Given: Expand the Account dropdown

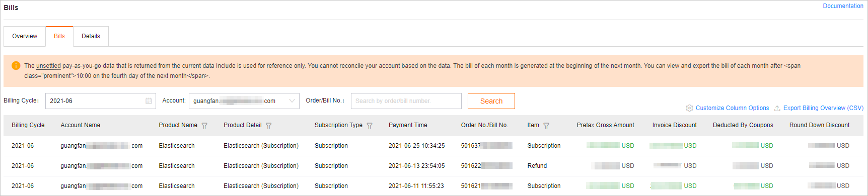Looking at the screenshot, I should click(x=244, y=101).
